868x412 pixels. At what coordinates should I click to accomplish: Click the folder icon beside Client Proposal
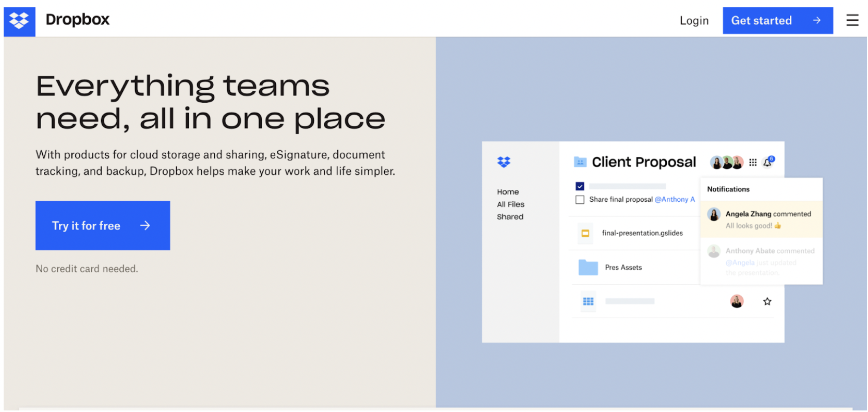[580, 162]
